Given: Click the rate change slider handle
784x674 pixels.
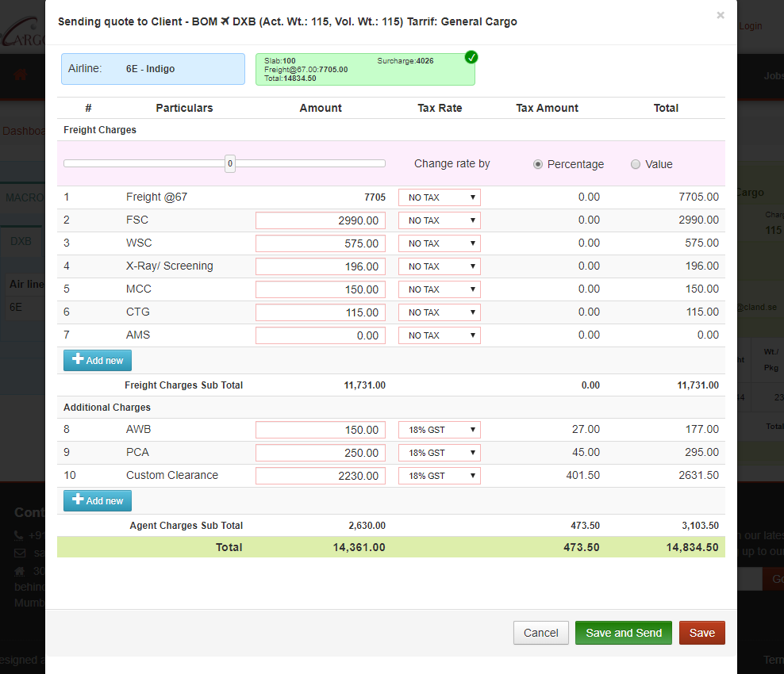Looking at the screenshot, I should tap(230, 163).
